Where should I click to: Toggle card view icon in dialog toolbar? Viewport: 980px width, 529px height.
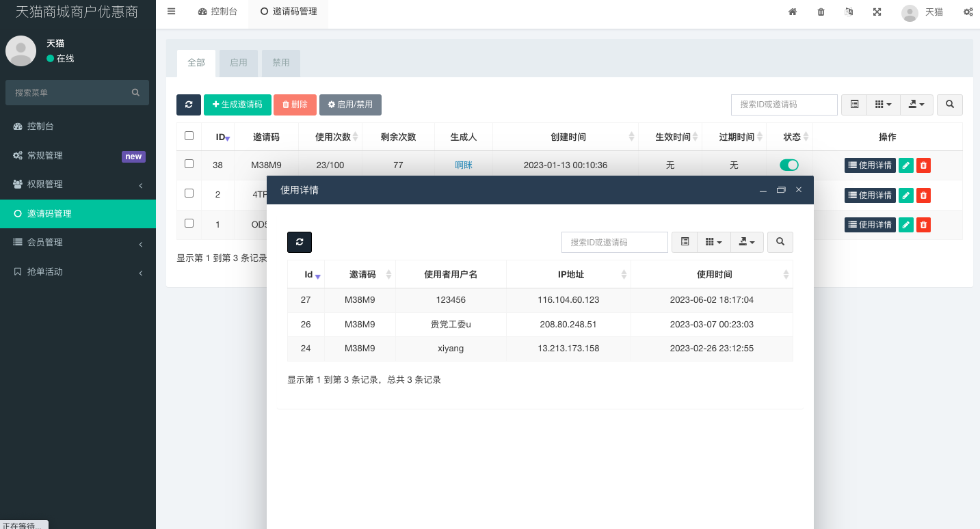pos(685,242)
